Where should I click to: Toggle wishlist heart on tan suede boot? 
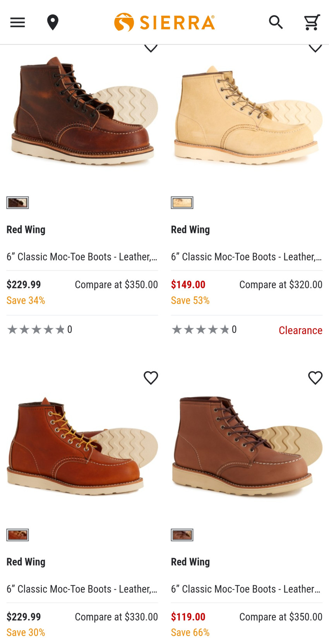pyautogui.click(x=315, y=48)
